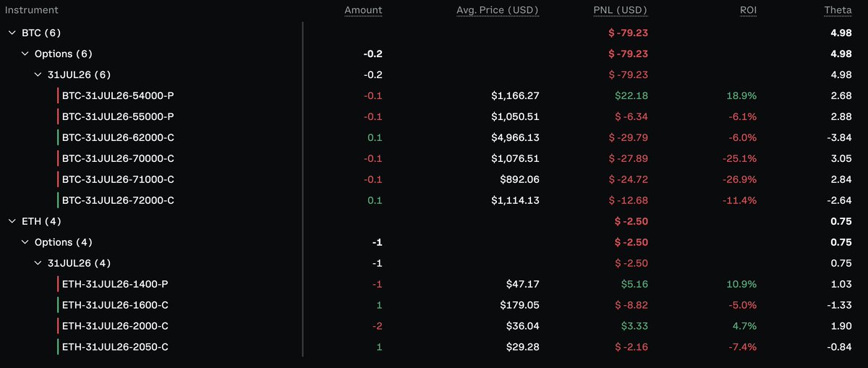868x368 pixels.
Task: Select ETH-31JUL26-2000-C instrument
Action: tap(115, 326)
